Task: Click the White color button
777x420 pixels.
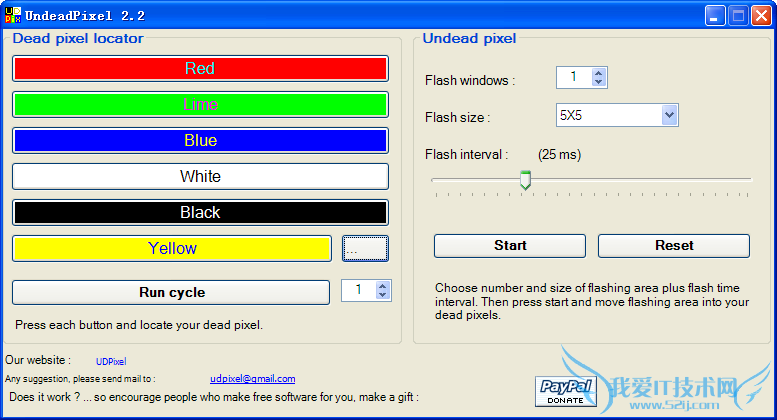Action: [x=200, y=176]
